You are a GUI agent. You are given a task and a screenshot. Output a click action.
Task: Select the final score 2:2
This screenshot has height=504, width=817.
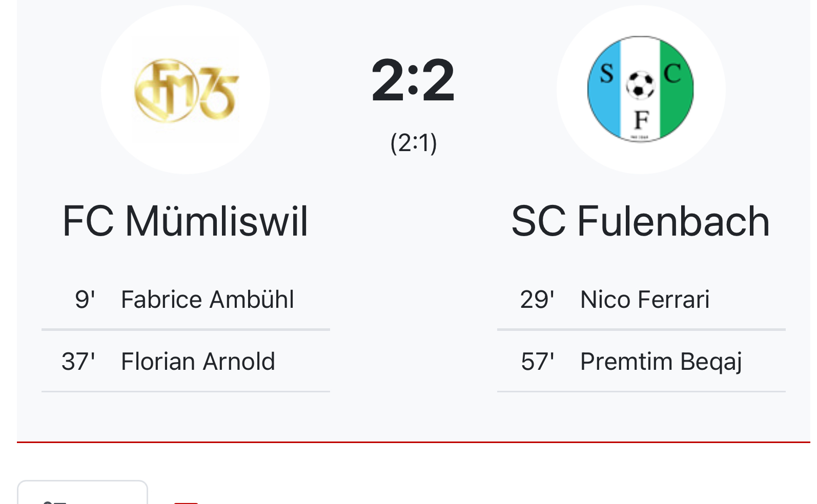pos(413,80)
